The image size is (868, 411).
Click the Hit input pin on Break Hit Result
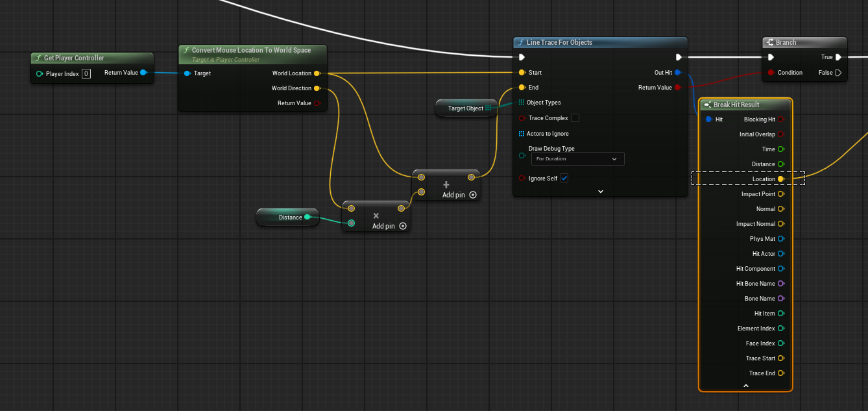pyautogui.click(x=709, y=119)
